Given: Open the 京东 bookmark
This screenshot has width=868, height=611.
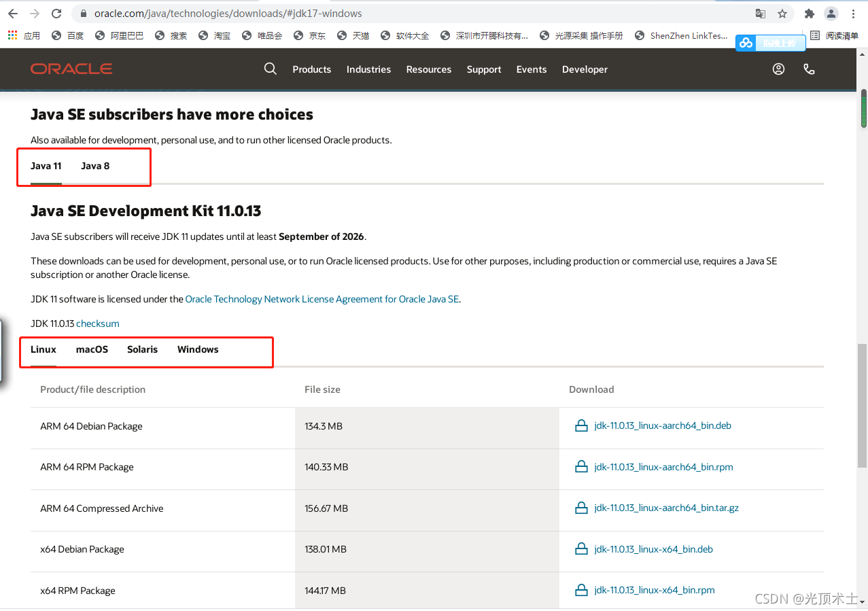Looking at the screenshot, I should [310, 35].
